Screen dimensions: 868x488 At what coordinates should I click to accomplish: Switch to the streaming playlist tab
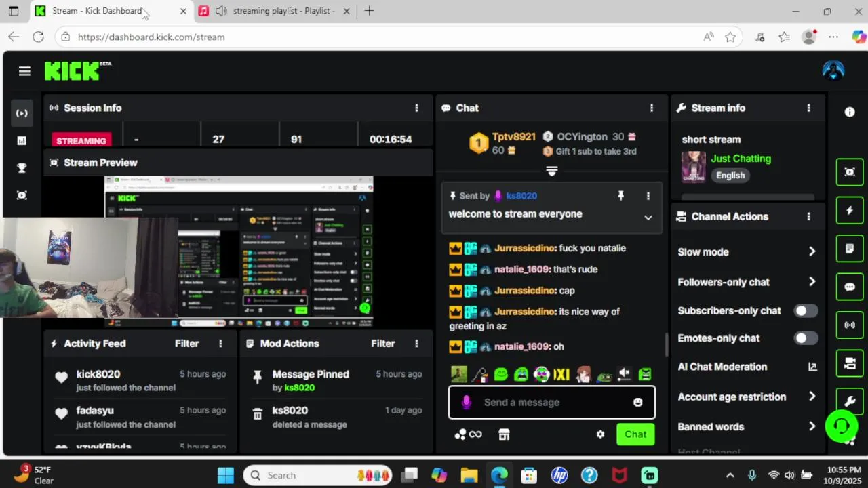pos(275,11)
